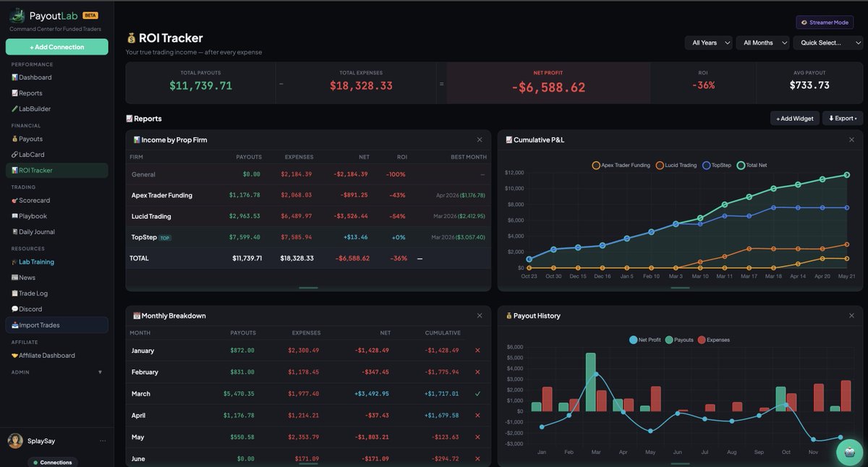Delete the April row with red X

[x=477, y=416]
